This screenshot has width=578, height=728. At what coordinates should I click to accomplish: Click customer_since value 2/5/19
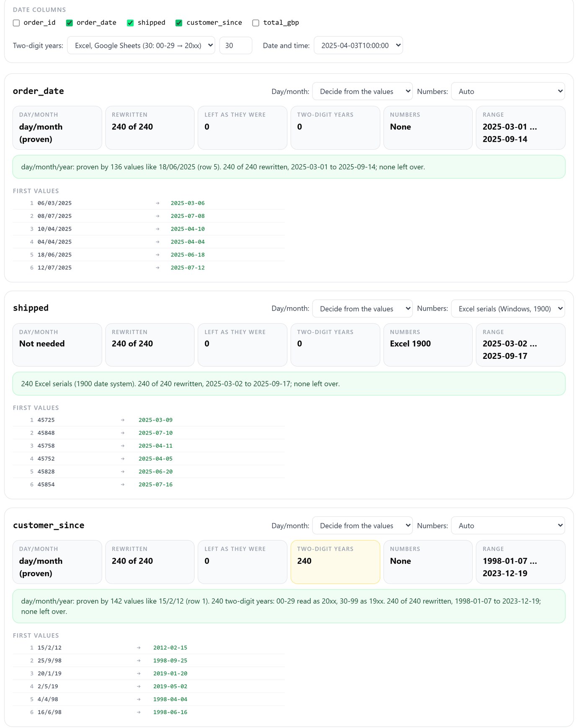tap(48, 687)
